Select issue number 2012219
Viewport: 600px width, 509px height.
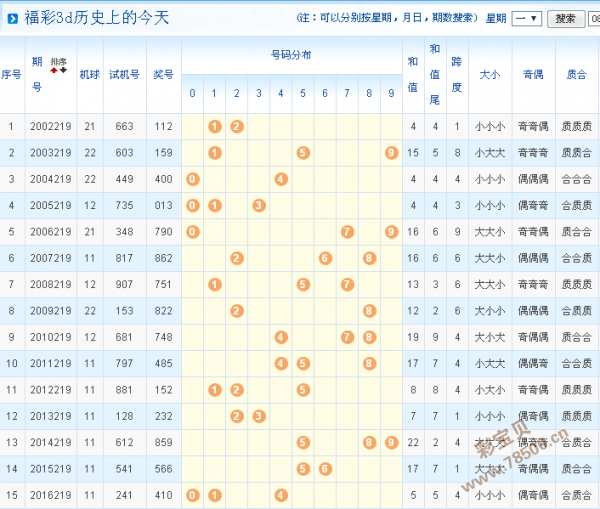51,390
